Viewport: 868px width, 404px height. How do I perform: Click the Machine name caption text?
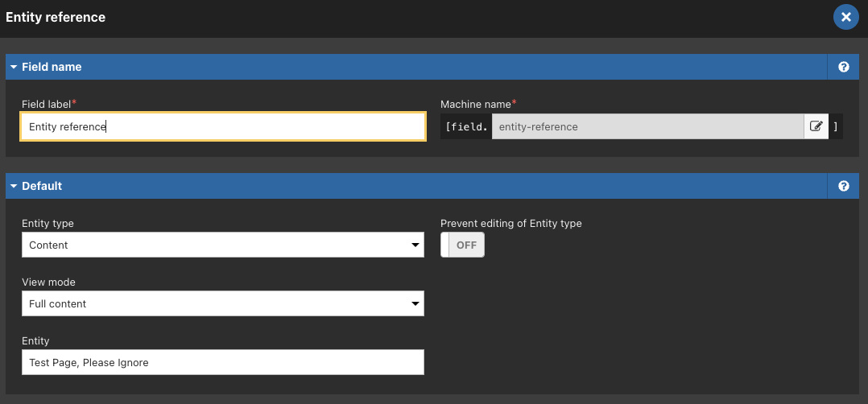(476, 104)
